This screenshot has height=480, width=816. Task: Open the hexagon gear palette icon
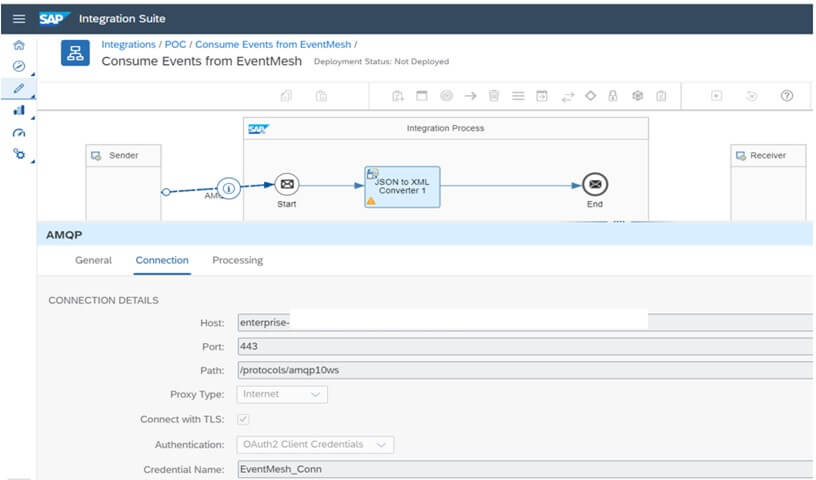point(638,96)
